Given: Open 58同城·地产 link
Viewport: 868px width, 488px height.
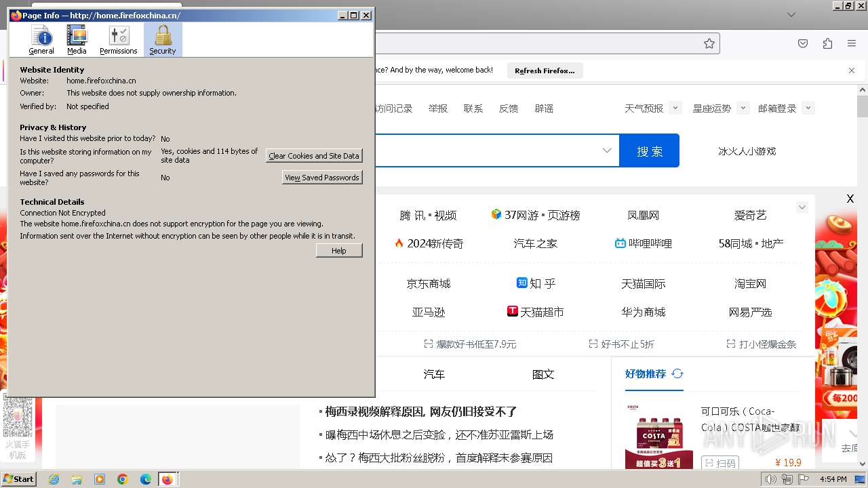Looking at the screenshot, I should [x=751, y=243].
